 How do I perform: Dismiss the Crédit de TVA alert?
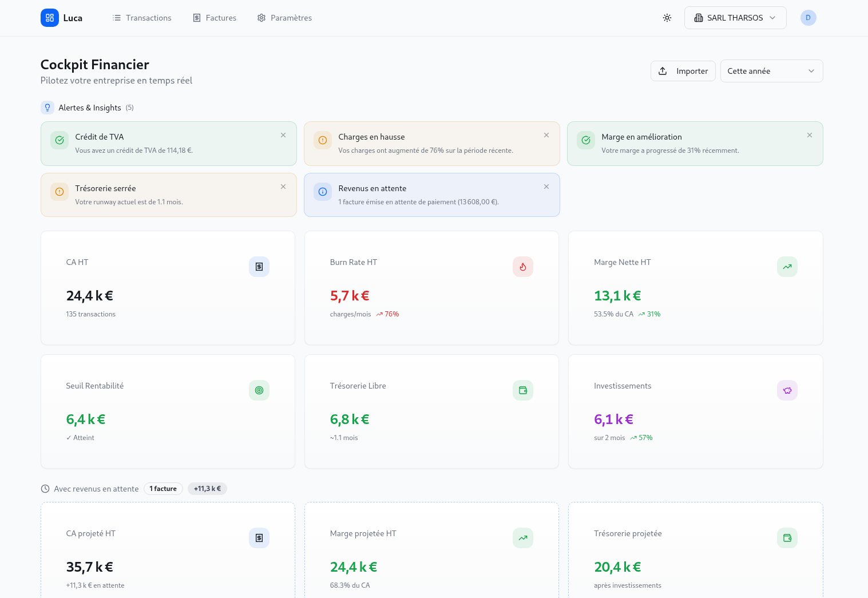283,135
